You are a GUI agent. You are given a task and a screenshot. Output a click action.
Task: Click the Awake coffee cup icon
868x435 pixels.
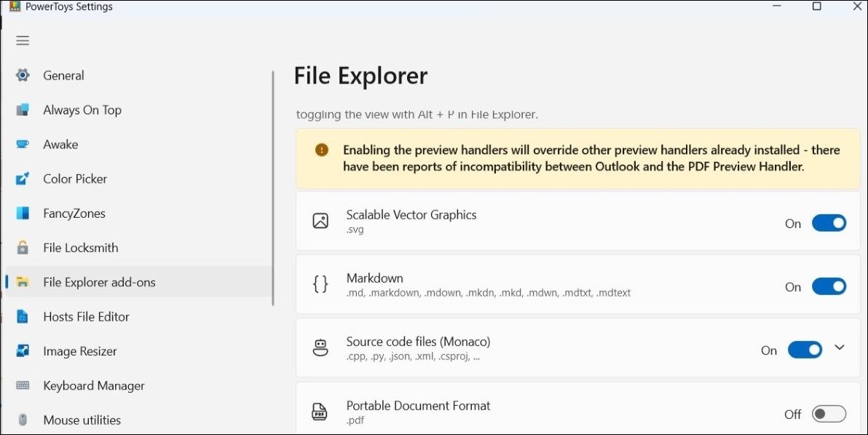23,144
